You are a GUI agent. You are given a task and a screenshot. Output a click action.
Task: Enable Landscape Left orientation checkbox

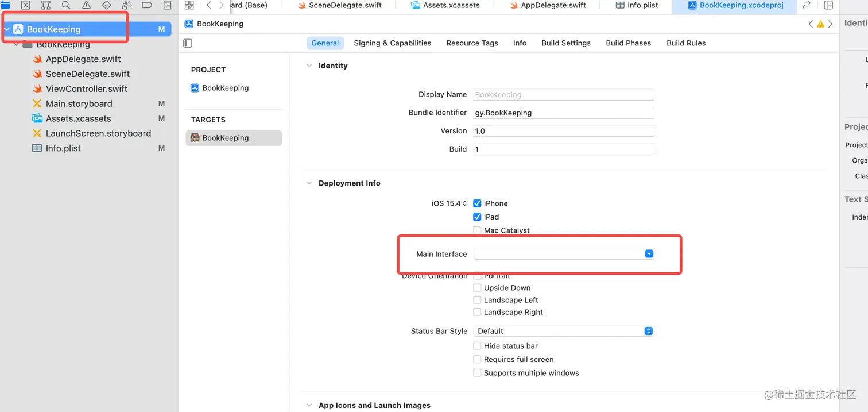pyautogui.click(x=476, y=300)
